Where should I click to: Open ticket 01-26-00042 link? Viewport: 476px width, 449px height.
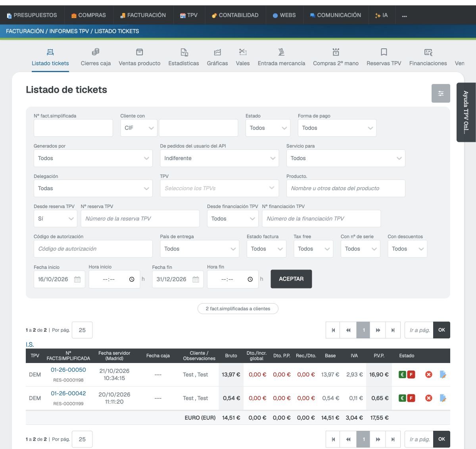click(68, 394)
